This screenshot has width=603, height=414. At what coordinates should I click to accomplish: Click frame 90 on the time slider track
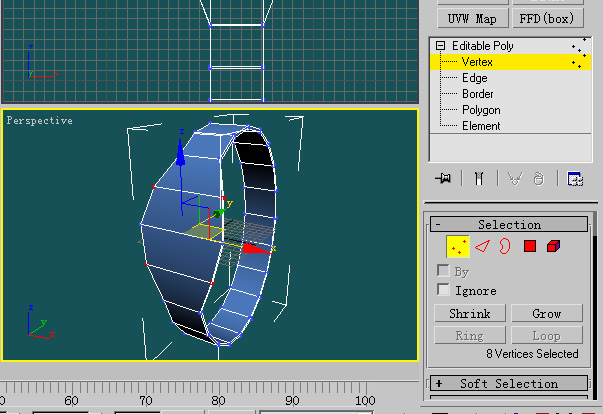click(x=292, y=401)
